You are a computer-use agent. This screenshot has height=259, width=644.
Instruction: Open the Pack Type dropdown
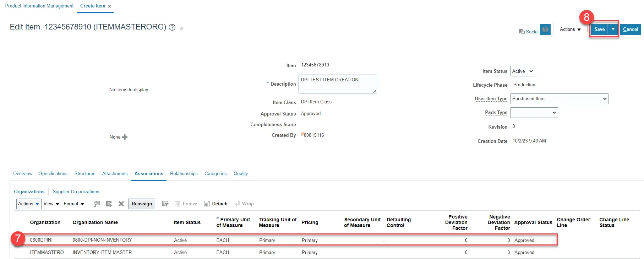click(x=534, y=113)
